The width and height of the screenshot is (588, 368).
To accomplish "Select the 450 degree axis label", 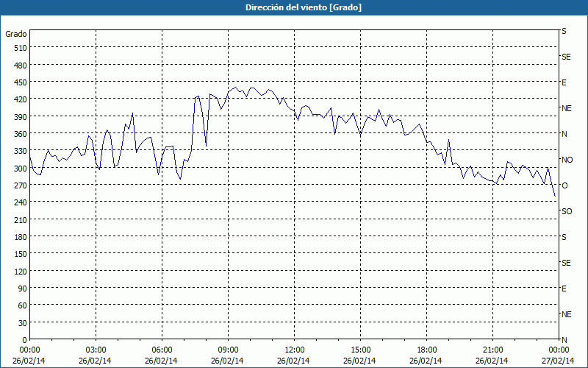I will pos(21,82).
